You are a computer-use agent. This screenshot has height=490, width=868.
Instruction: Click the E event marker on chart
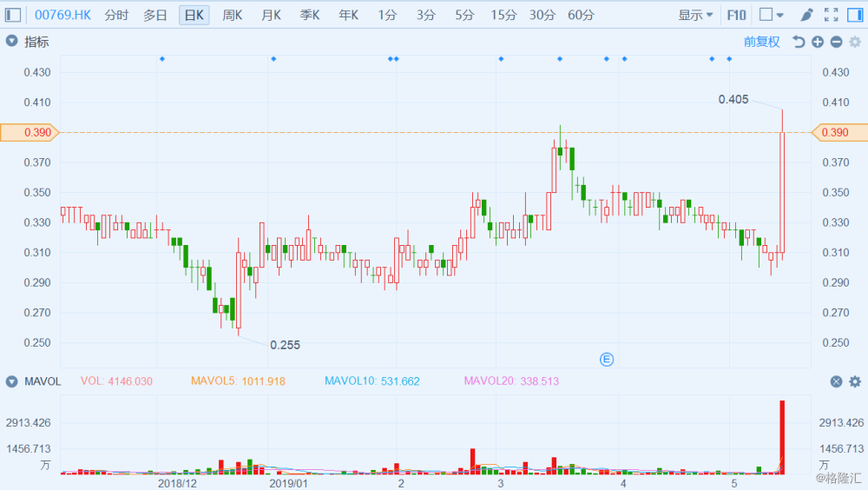pyautogui.click(x=607, y=360)
